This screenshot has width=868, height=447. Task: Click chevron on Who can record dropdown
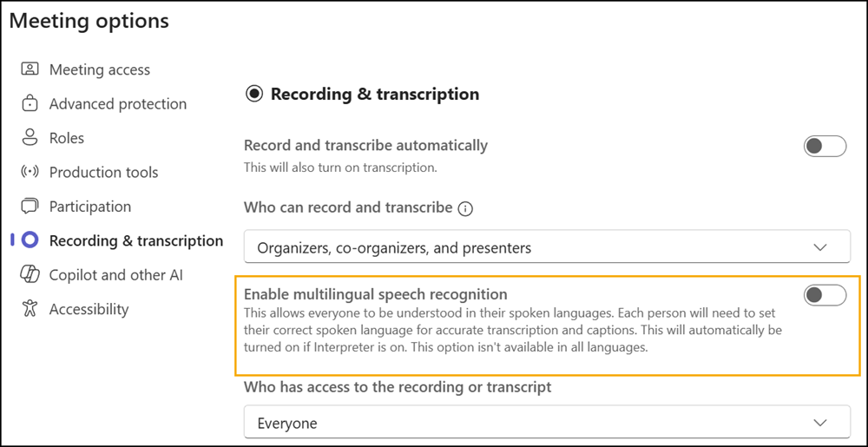pos(820,247)
